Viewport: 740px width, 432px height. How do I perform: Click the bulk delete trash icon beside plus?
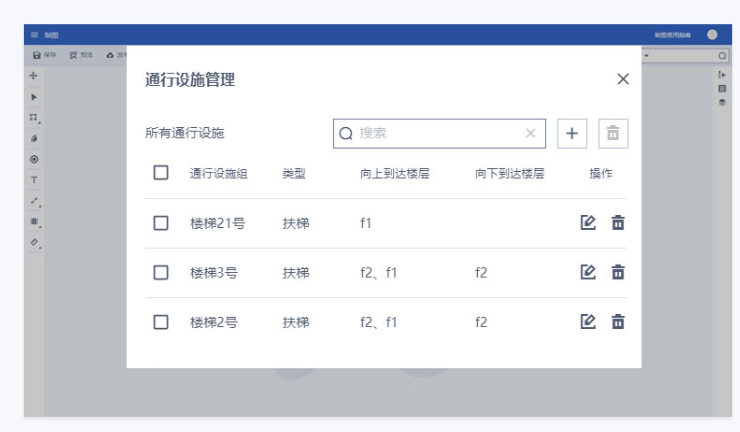[x=613, y=133]
